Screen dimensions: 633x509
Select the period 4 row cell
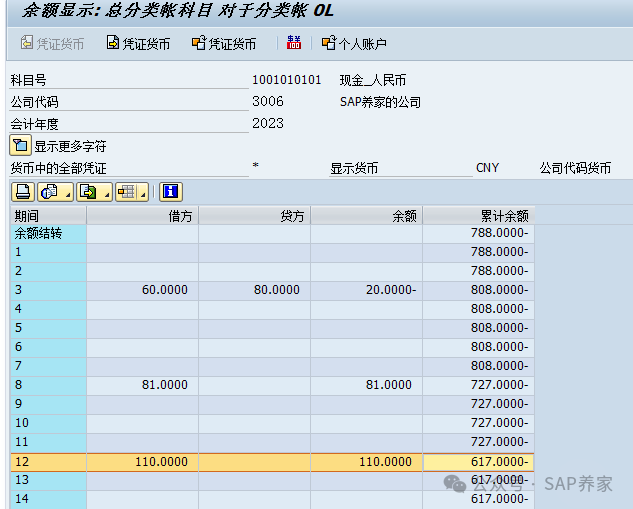(x=48, y=309)
